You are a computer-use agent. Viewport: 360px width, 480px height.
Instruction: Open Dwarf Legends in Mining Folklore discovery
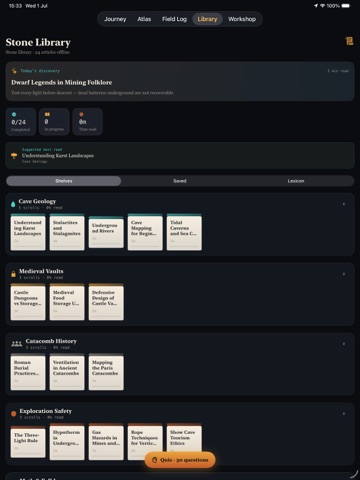tap(180, 81)
